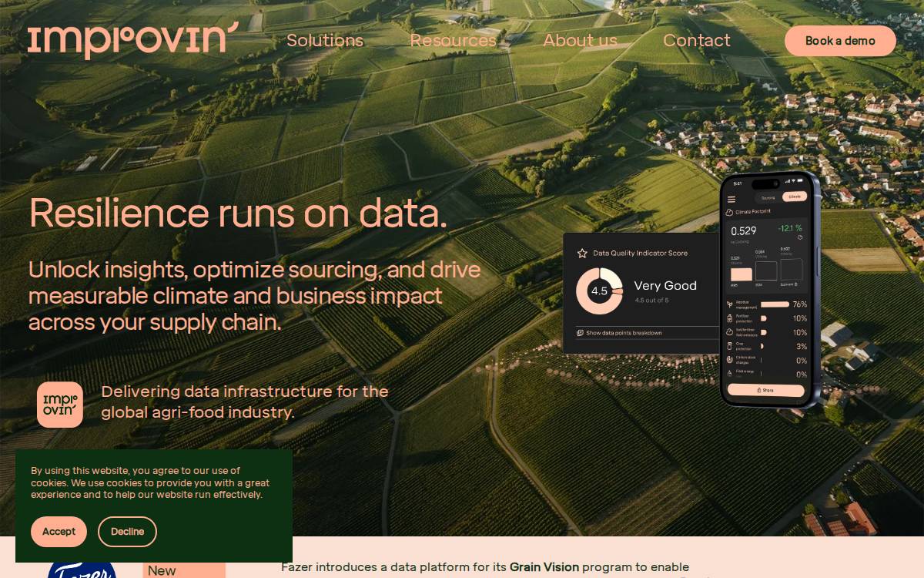Go to the Contact page
The width and height of the screenshot is (924, 578).
tap(697, 40)
